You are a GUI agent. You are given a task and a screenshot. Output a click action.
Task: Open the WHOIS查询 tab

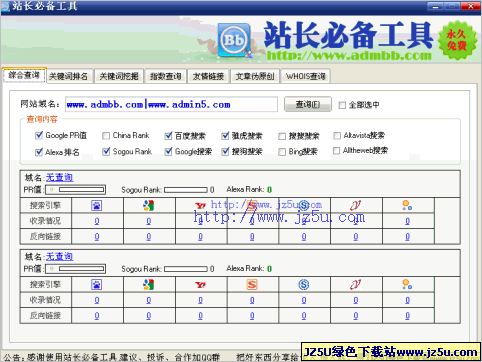click(306, 76)
